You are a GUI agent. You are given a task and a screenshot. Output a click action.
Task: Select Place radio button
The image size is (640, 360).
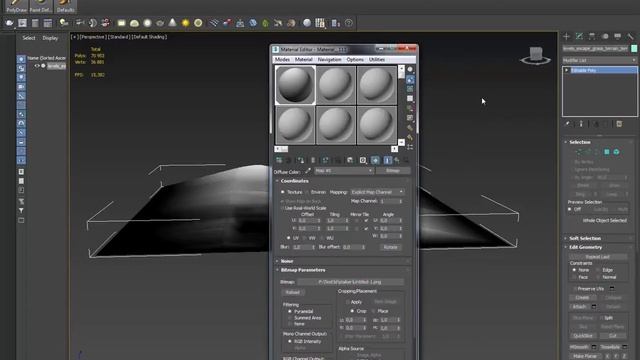click(x=373, y=311)
